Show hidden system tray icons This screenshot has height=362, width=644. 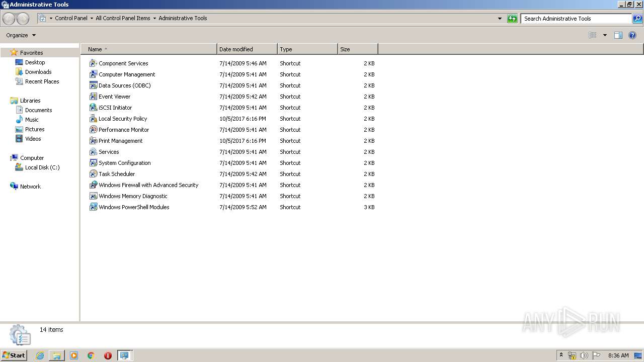pyautogui.click(x=561, y=355)
